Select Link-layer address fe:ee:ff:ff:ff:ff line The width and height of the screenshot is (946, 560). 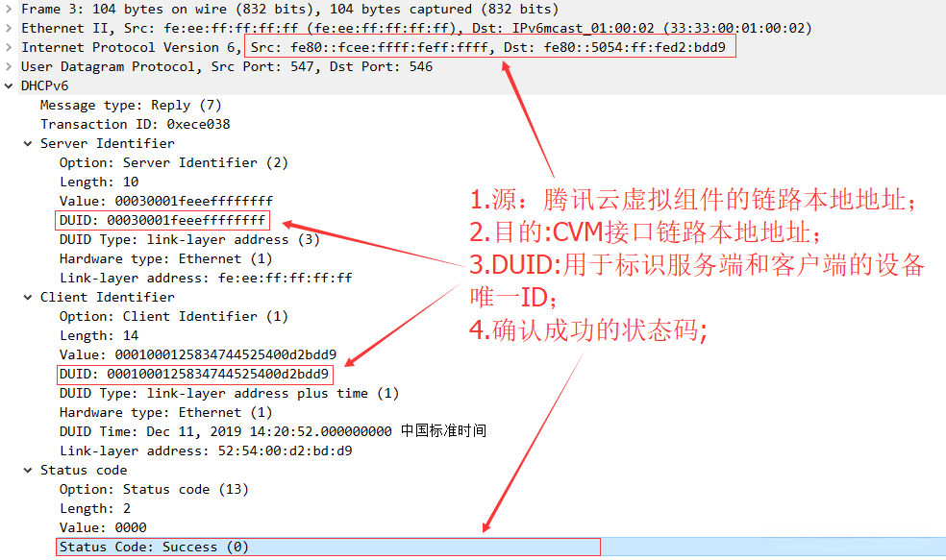pos(206,278)
